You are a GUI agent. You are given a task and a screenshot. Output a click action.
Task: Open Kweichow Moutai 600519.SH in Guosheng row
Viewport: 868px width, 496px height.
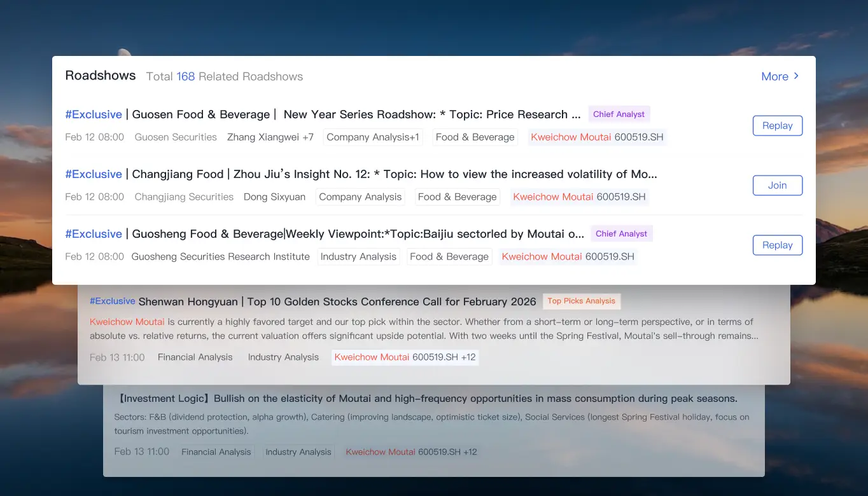point(568,257)
